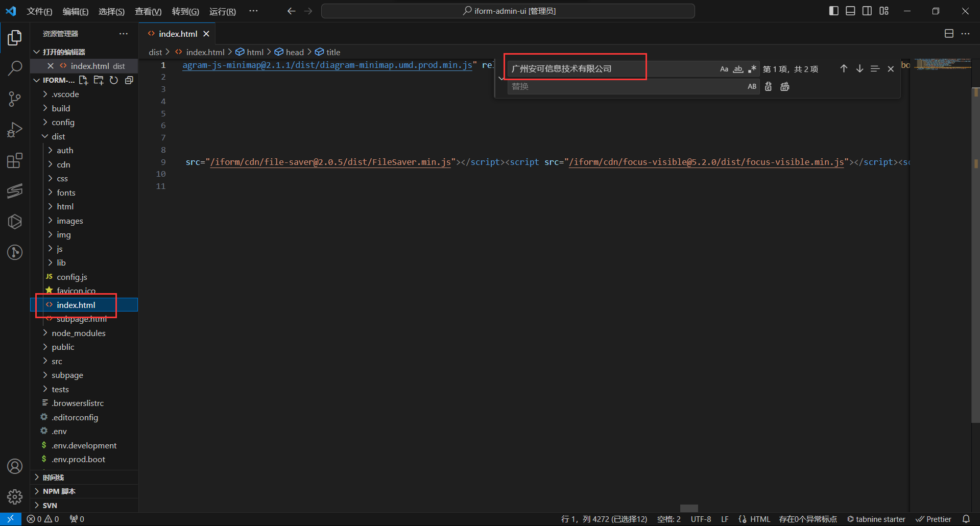Click the New File icon in explorer
Screen dimensions: 980x526
[x=83, y=80]
